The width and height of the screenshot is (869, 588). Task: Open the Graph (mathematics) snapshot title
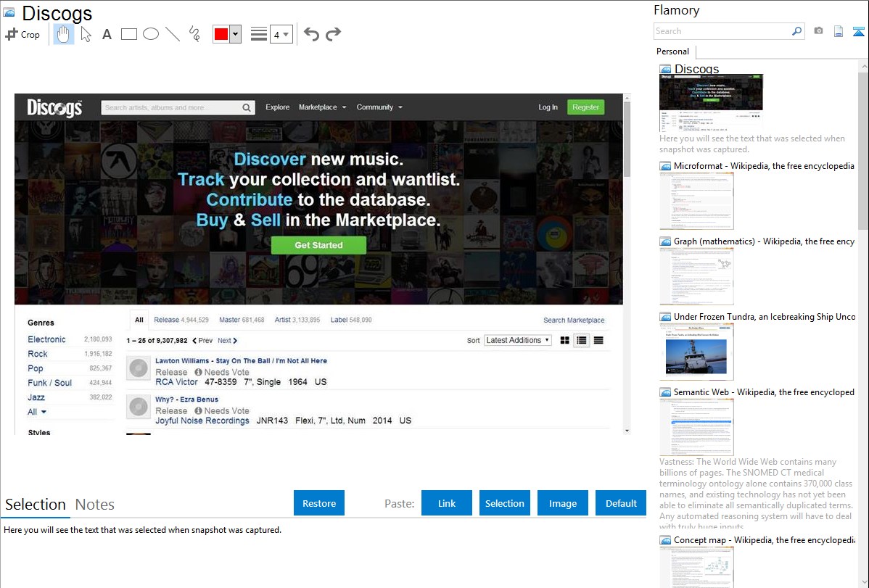coord(764,241)
